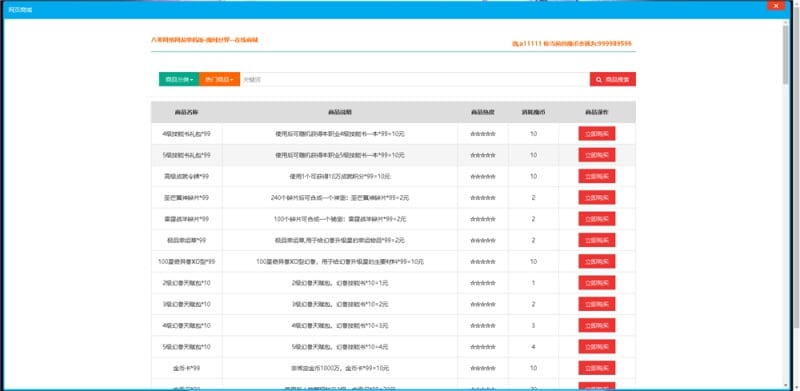800x391 pixels.
Task: Select the 4级幻兽天赋包*10 name cell
Action: pyautogui.click(x=186, y=326)
